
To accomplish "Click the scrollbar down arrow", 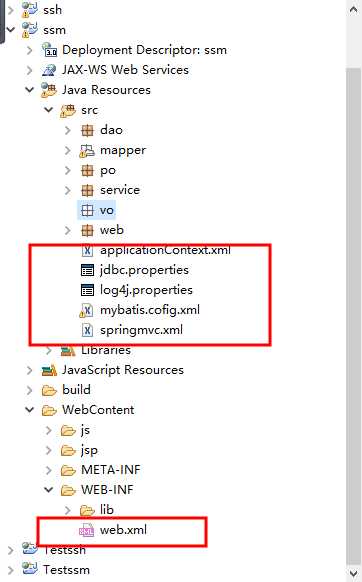I will [x=353, y=573].
